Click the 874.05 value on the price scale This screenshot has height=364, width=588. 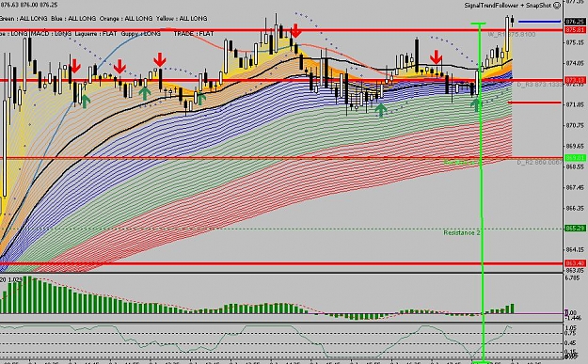coord(576,63)
